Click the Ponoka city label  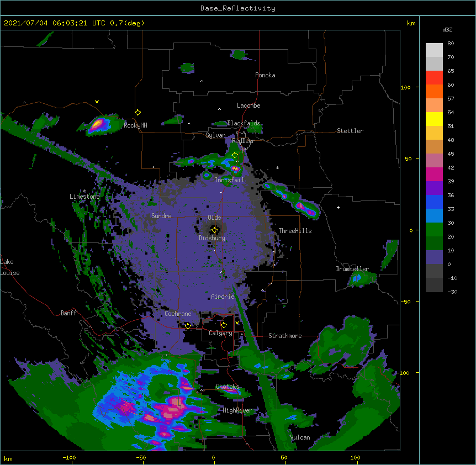coord(265,75)
